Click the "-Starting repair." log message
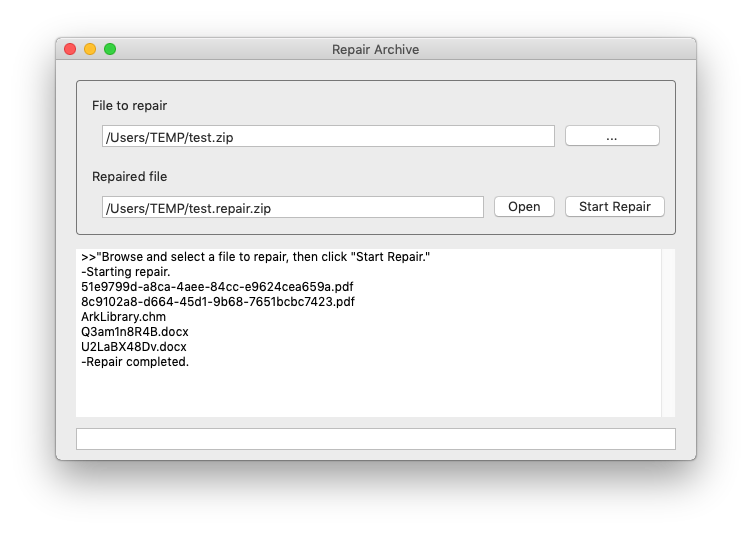 (x=126, y=272)
